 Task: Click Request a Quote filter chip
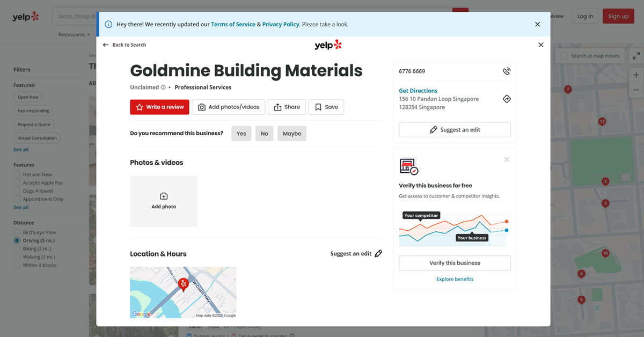coord(34,124)
